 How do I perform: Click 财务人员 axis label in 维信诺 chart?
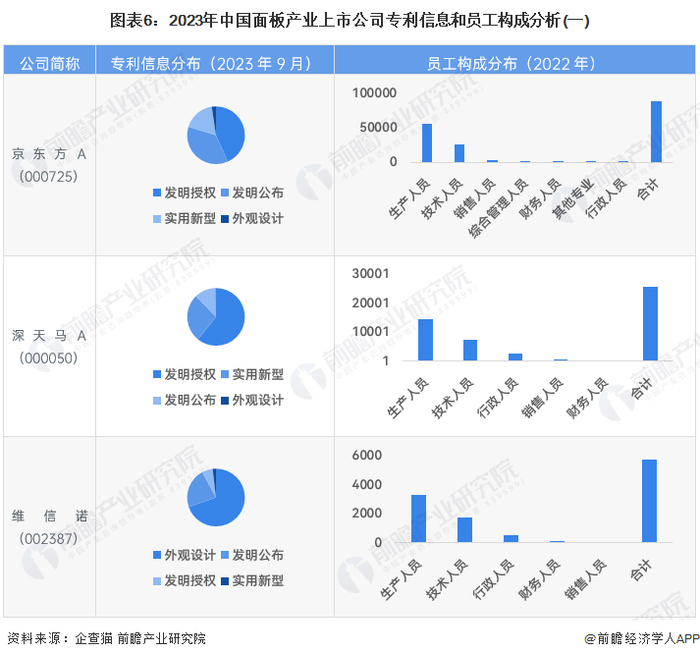(539, 580)
